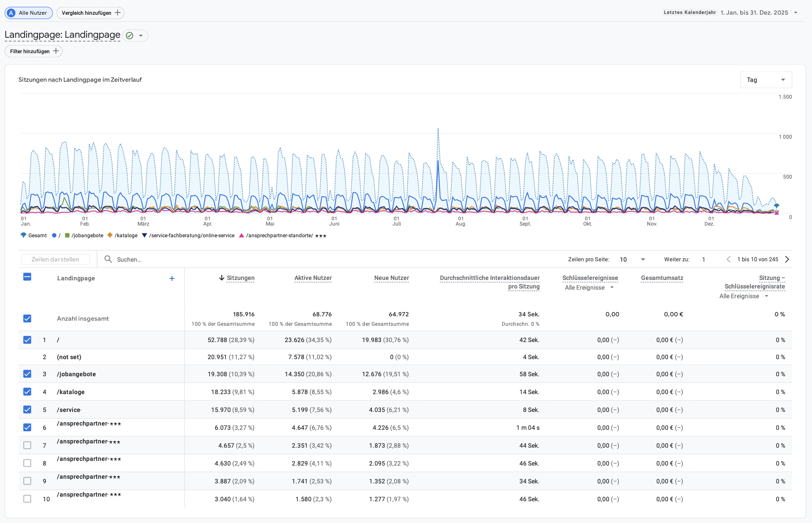Screen dimensions: 812x523
Task: Open the Tag granularity dropdown
Action: [x=766, y=80]
